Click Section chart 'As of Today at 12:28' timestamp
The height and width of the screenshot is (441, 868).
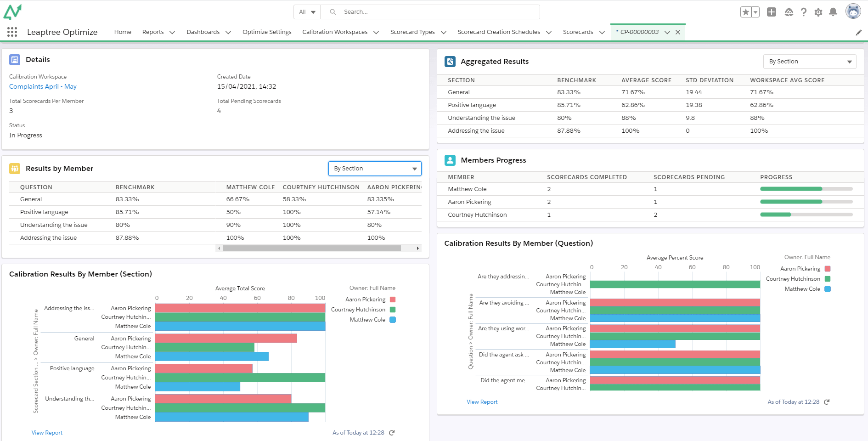pos(358,433)
